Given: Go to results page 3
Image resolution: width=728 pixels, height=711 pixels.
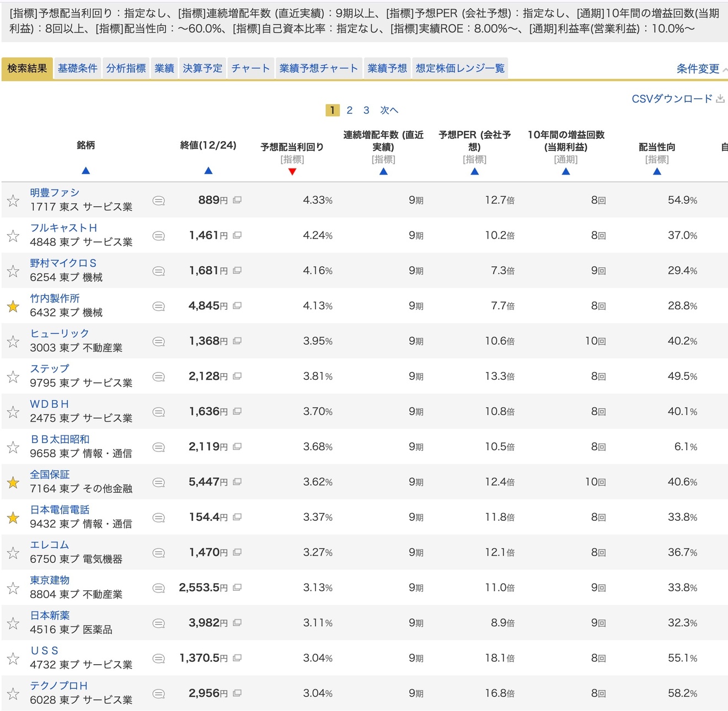Looking at the screenshot, I should [366, 110].
